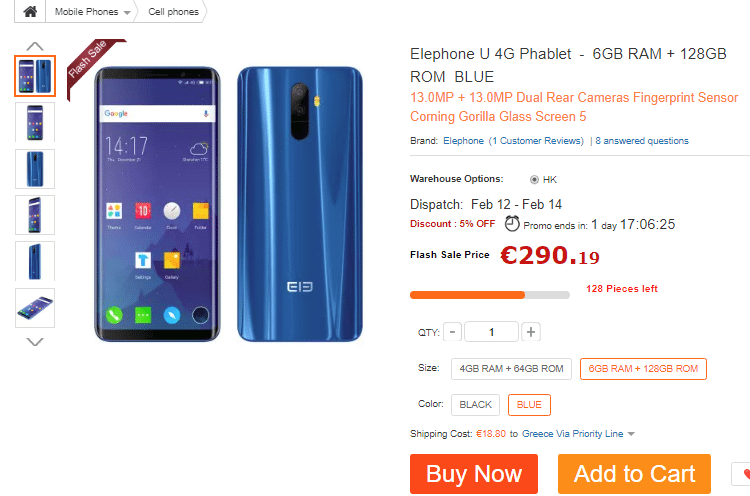This screenshot has width=750, height=496.
Task: Show next thumbnails with down chevron
Action: coord(35,342)
